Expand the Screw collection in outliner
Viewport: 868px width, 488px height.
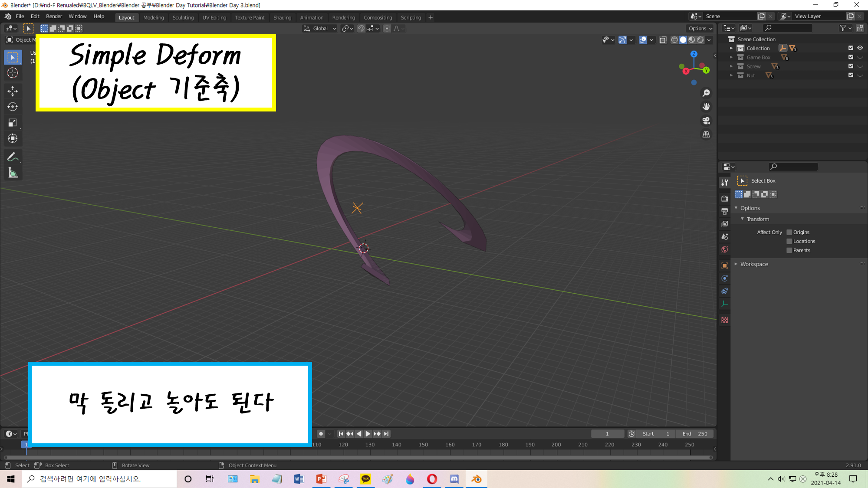[731, 66]
